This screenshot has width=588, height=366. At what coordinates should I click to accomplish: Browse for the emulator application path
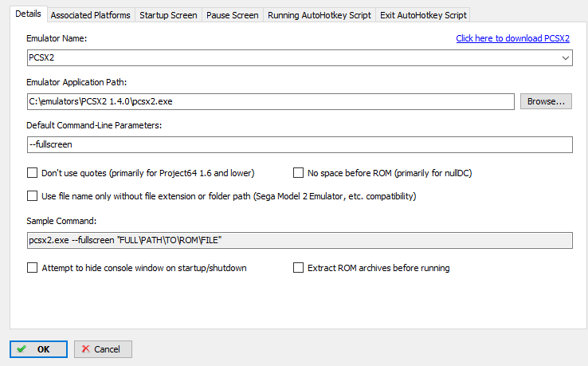pyautogui.click(x=546, y=101)
